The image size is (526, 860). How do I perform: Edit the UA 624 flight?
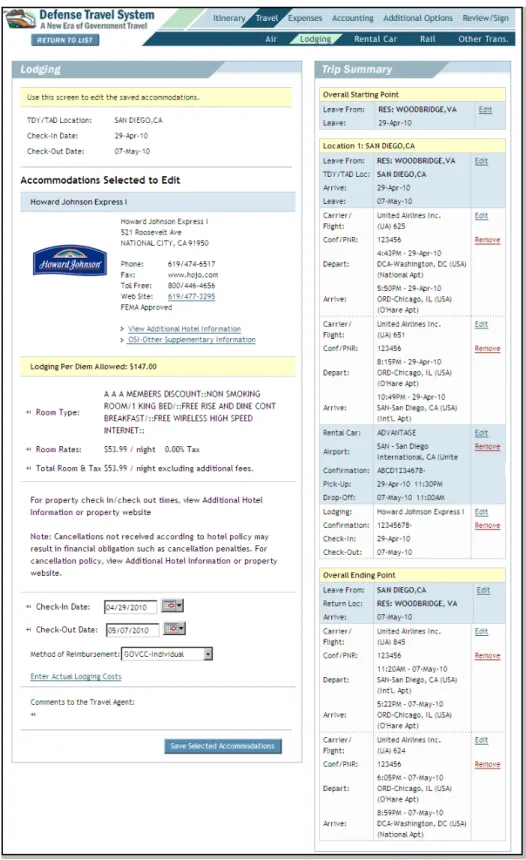481,740
